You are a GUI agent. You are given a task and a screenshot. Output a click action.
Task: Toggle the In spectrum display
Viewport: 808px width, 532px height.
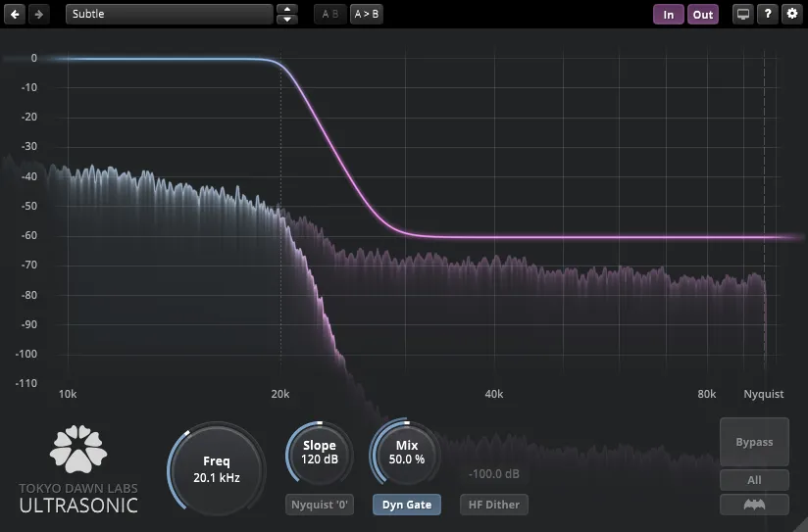669,15
